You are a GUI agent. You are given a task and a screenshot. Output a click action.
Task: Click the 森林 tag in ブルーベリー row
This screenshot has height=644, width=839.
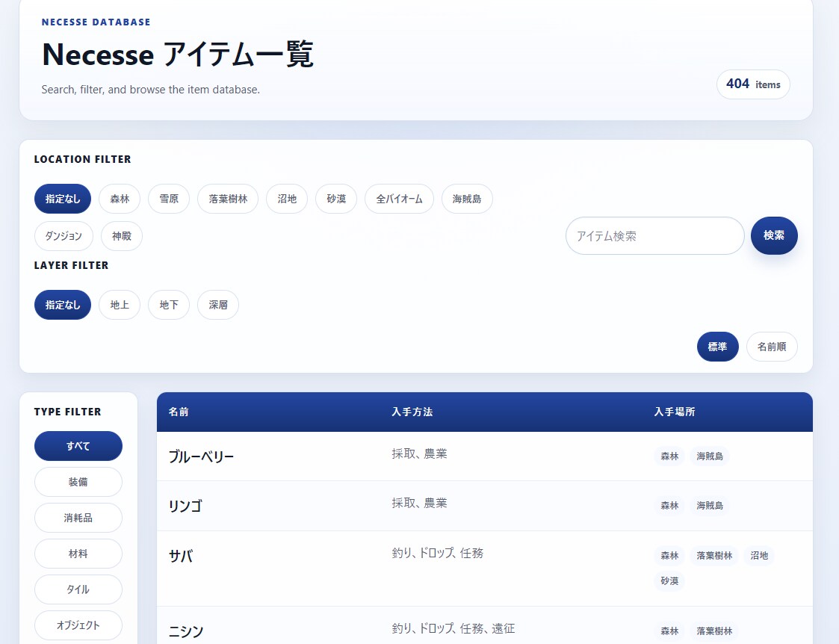tap(669, 456)
